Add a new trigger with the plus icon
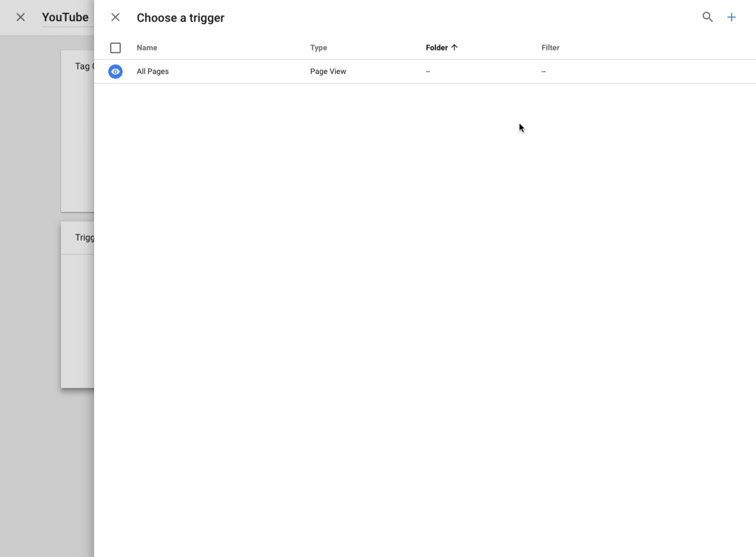 pos(731,17)
